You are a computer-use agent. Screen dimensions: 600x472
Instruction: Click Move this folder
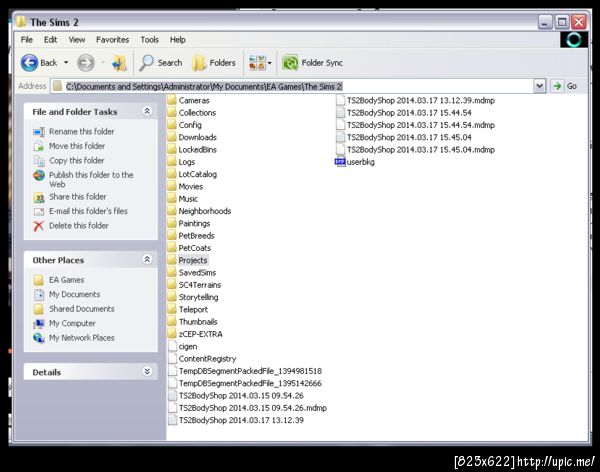[69, 146]
